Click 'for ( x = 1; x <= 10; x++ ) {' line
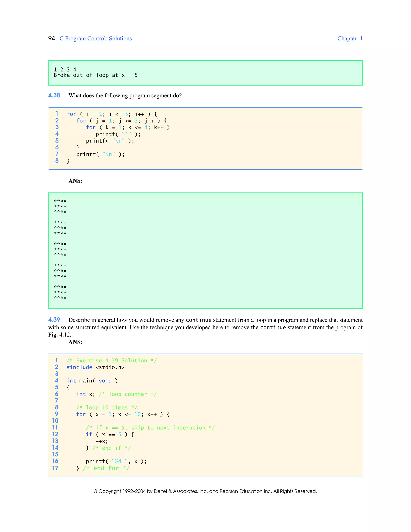This screenshot has width=411, height=532. pyautogui.click(x=123, y=414)
